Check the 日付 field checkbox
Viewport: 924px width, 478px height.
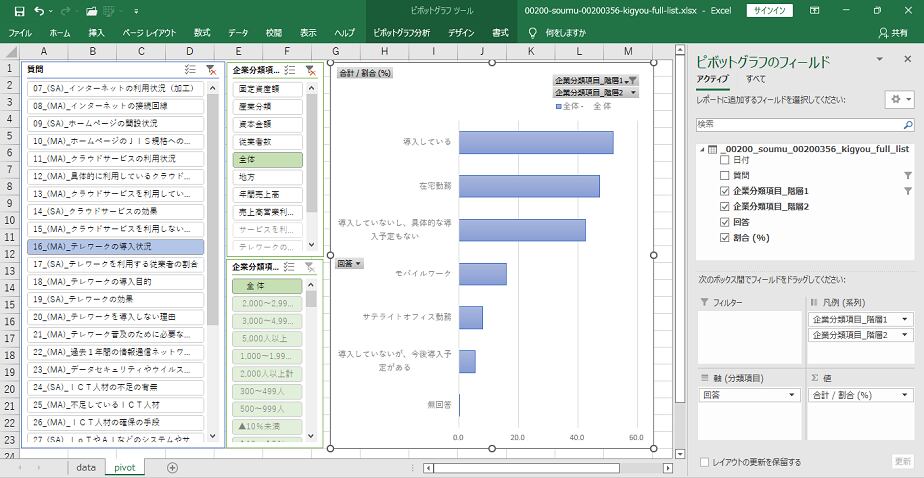725,160
